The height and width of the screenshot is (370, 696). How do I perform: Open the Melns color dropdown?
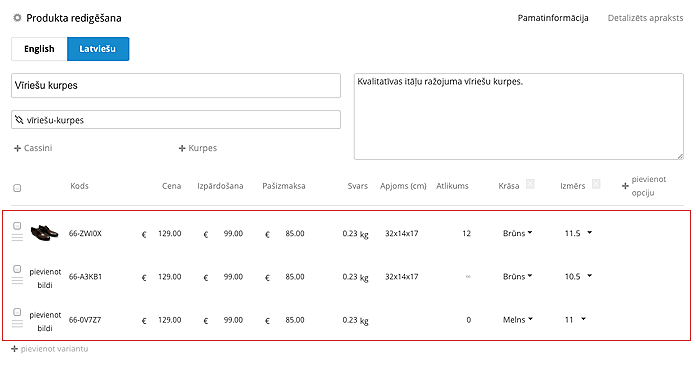[518, 319]
